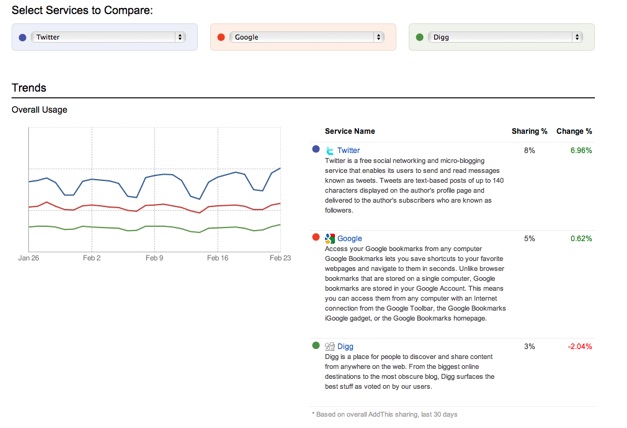
Task: Click the Google logo icon in table
Action: point(330,239)
